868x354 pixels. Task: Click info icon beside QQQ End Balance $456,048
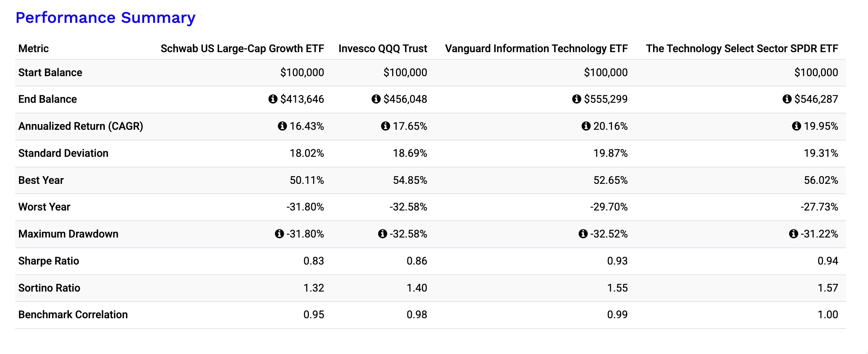coord(376,99)
